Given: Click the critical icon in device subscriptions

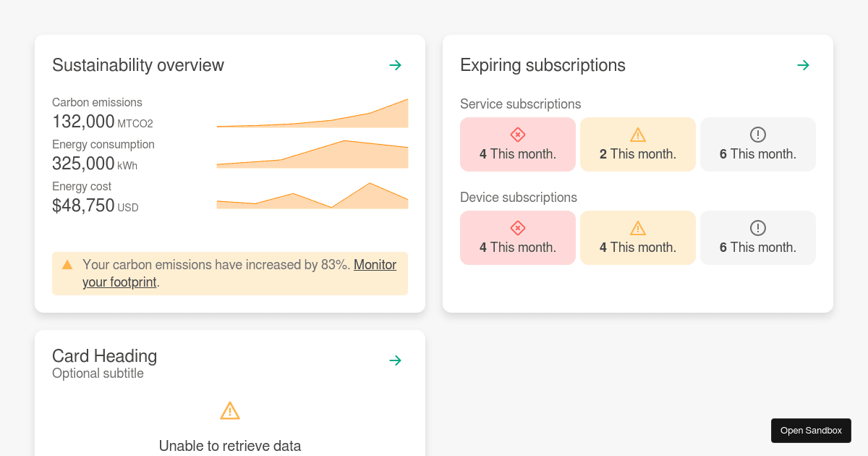Looking at the screenshot, I should [518, 227].
